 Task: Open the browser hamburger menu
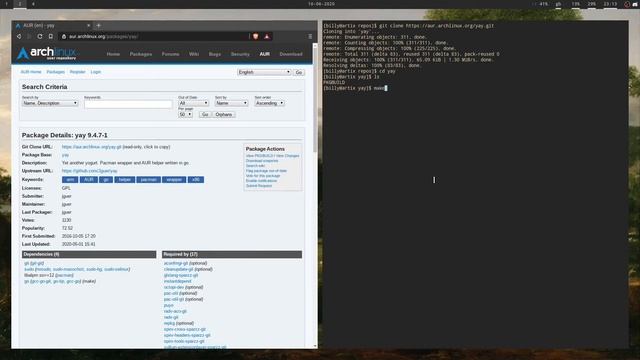click(310, 36)
